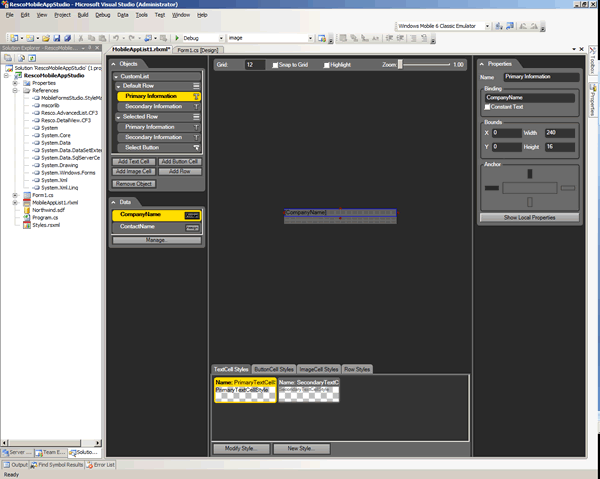Collapse the Default Row node arrow

pyautogui.click(x=118, y=86)
